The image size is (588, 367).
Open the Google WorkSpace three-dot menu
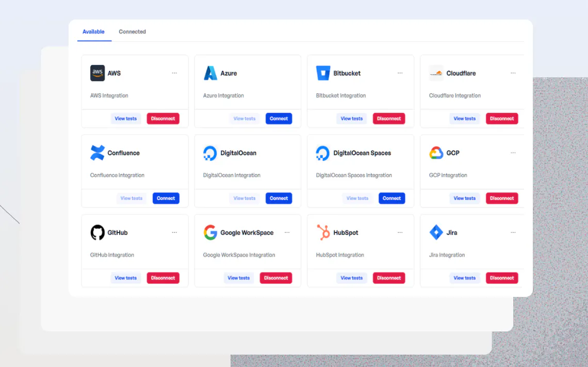click(287, 232)
